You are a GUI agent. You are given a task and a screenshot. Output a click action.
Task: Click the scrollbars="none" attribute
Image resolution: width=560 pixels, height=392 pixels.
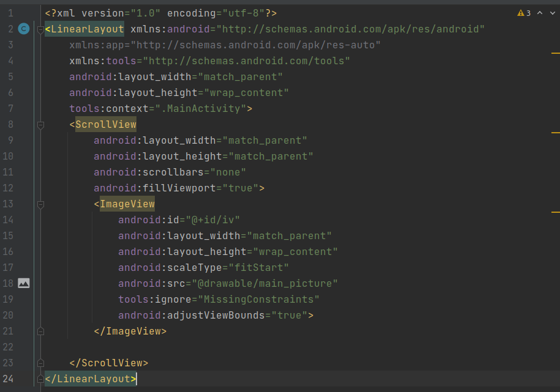pos(170,172)
